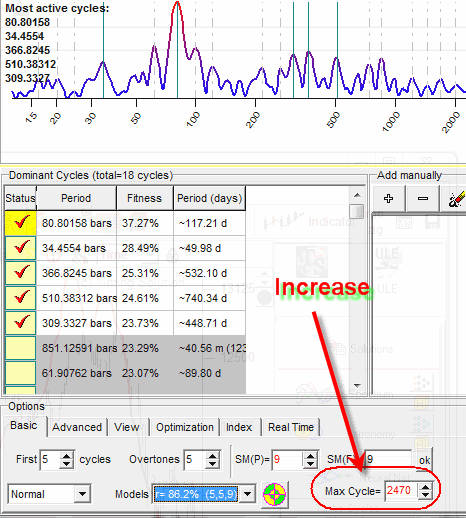Expand the Models r=86.2% dropdown

pos(247,494)
